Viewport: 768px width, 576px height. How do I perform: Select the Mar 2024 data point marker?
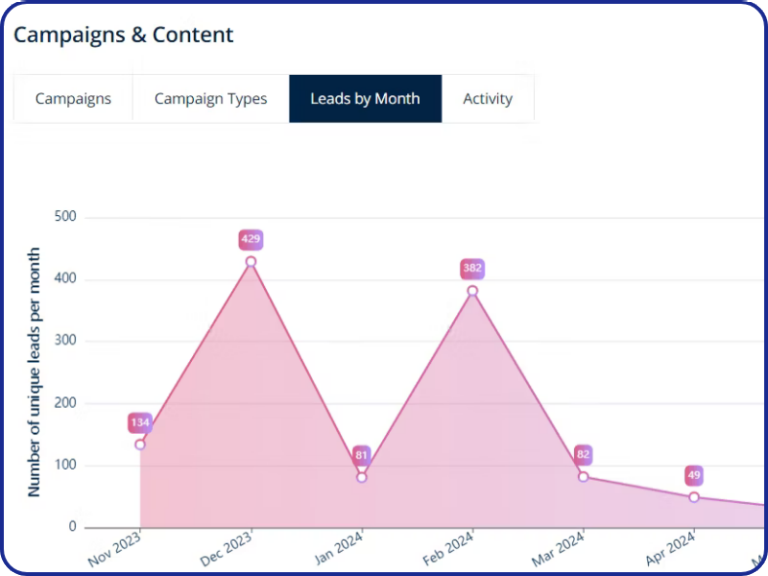pos(583,476)
